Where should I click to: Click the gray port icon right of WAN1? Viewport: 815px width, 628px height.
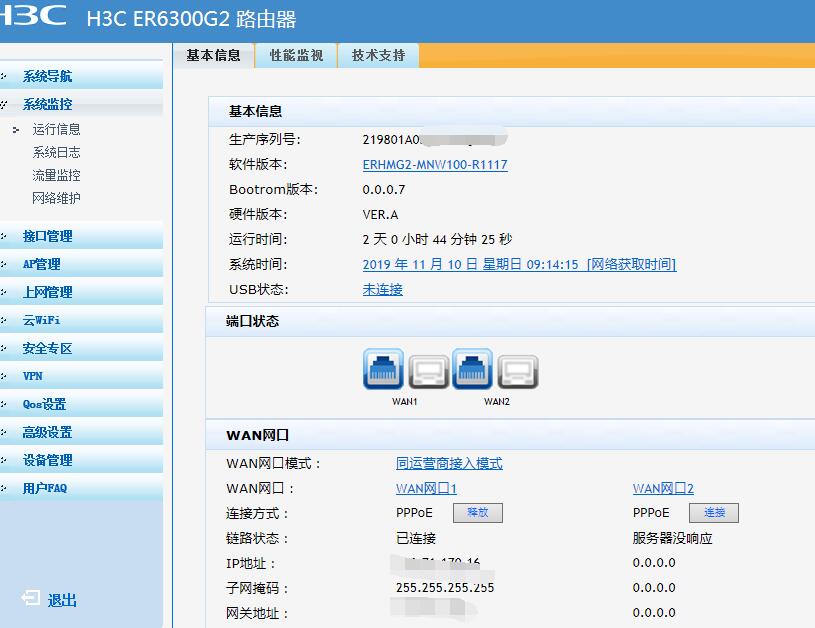(x=428, y=372)
